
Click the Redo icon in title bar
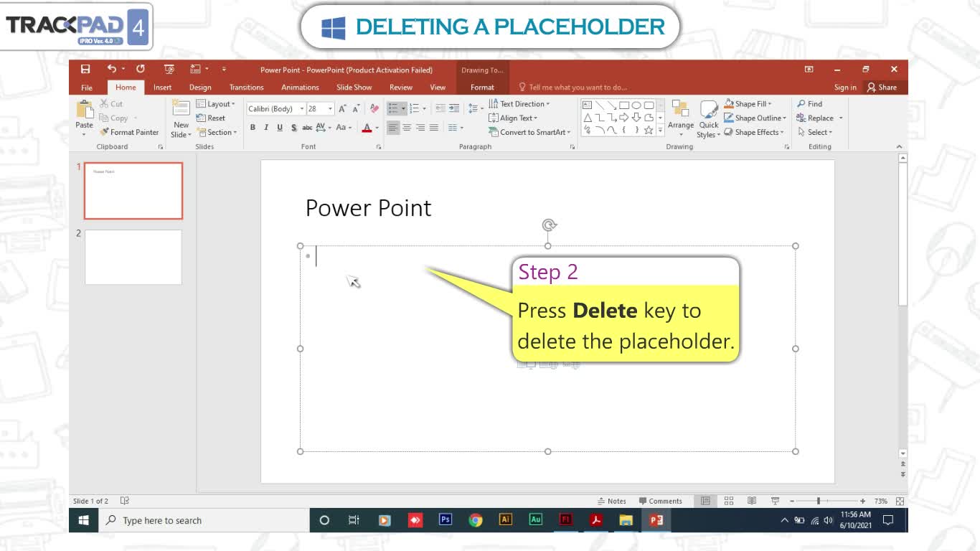[141, 69]
